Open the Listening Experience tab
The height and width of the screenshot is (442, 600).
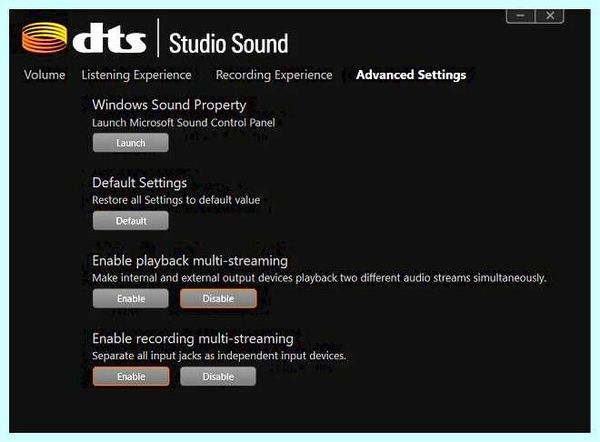point(136,75)
